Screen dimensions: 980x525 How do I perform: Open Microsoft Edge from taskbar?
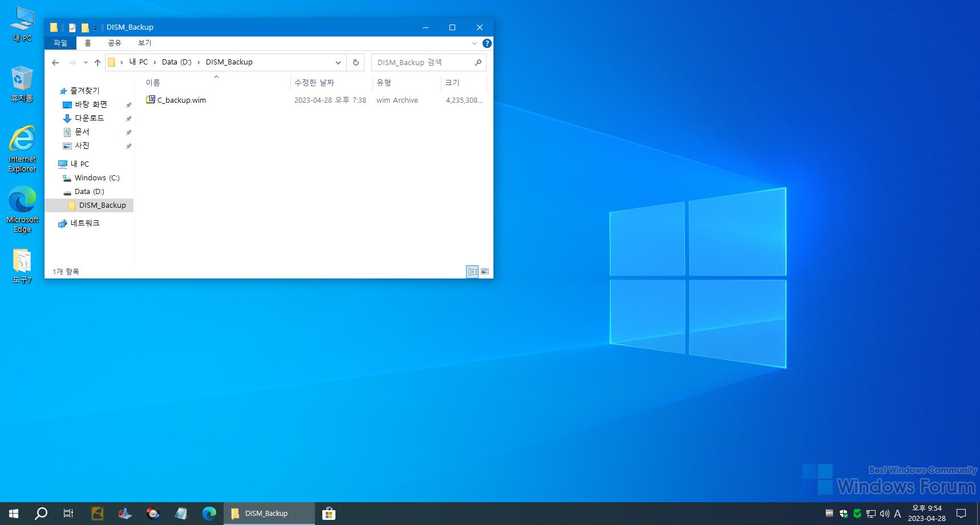point(209,514)
